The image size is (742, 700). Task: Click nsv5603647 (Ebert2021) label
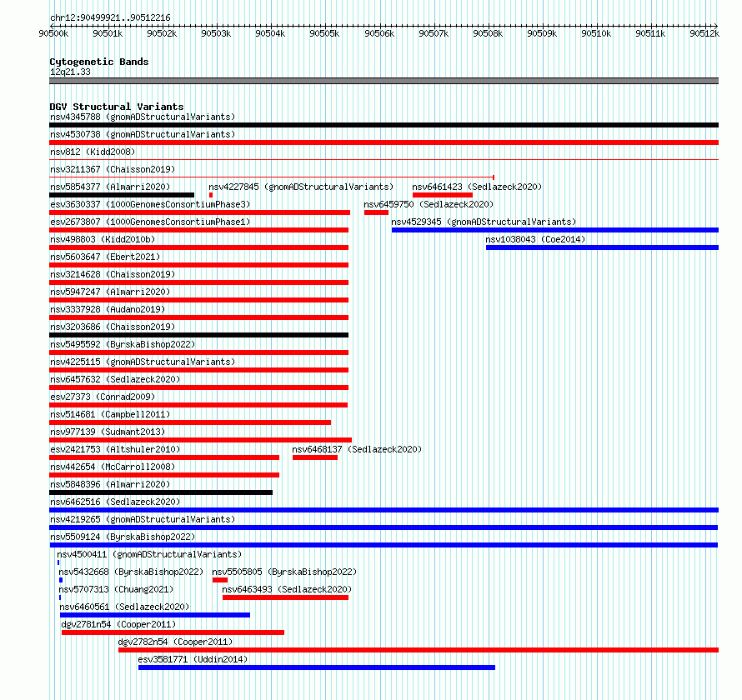coord(105,257)
